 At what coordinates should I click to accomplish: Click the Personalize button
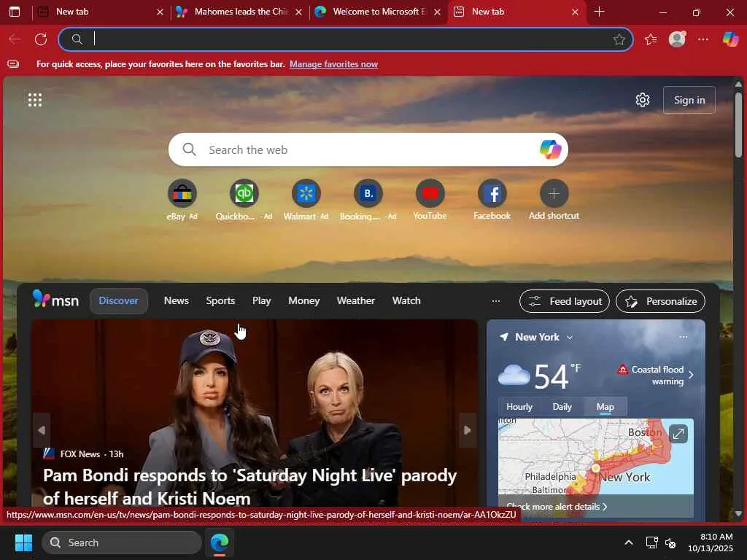(x=660, y=301)
